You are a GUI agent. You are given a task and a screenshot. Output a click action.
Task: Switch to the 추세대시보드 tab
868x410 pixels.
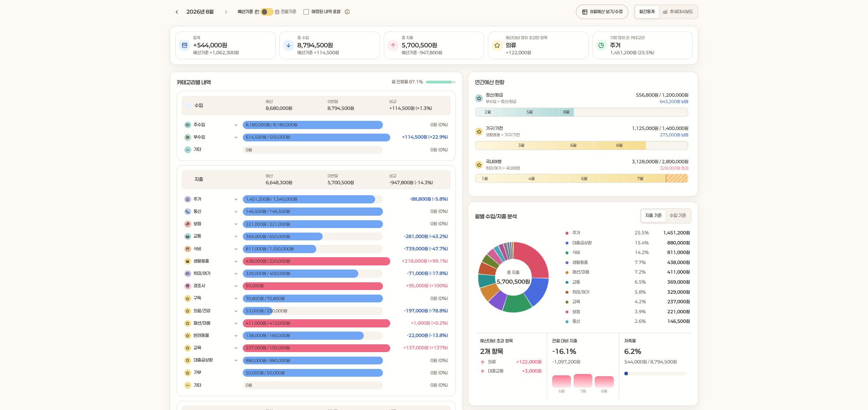click(x=678, y=12)
